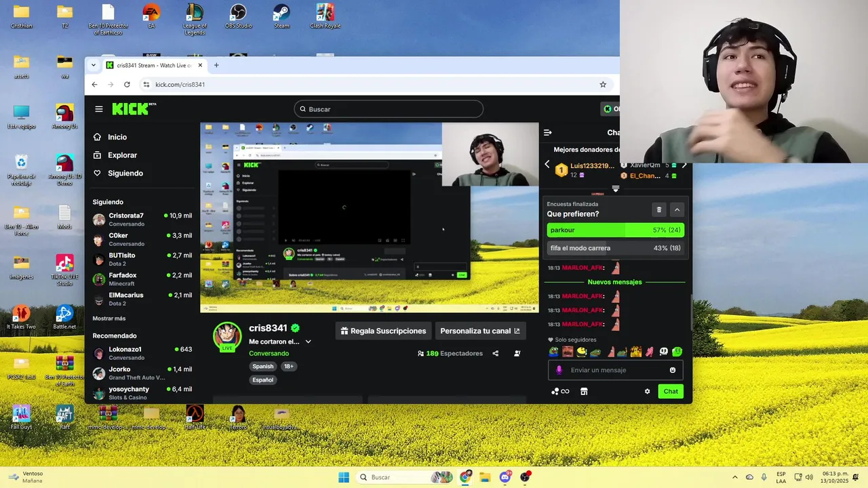Click the browser back arrow
The height and width of the screenshot is (488, 868).
tap(94, 85)
